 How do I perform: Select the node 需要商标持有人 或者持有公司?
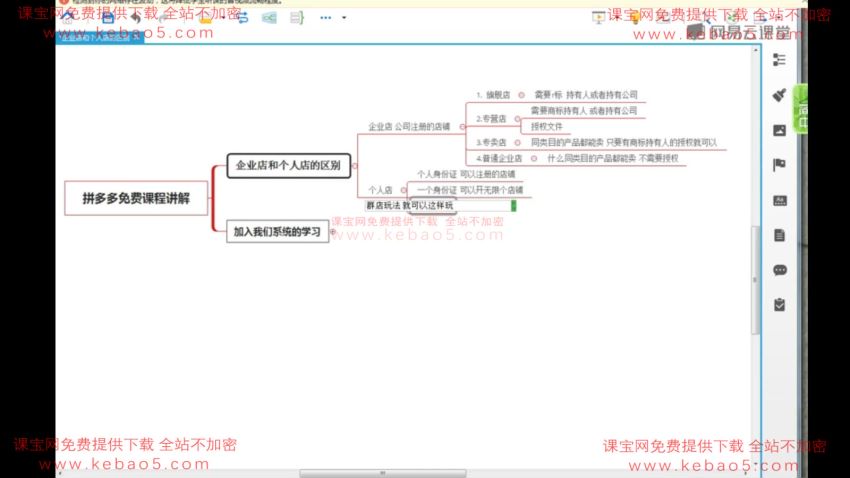[x=584, y=111]
